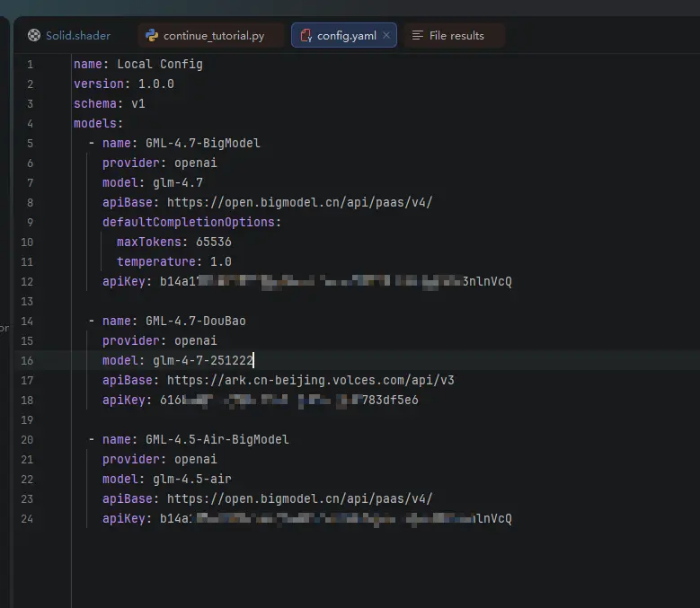Select the config.yaml tab
700x608 pixels.
tap(344, 35)
